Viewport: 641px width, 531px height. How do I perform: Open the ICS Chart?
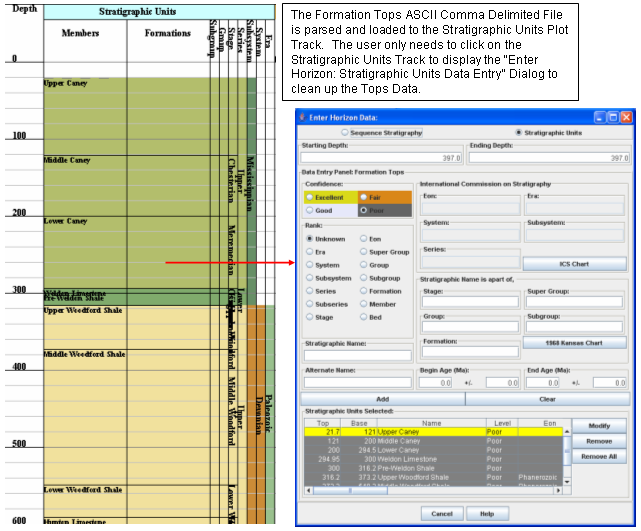pos(574,264)
